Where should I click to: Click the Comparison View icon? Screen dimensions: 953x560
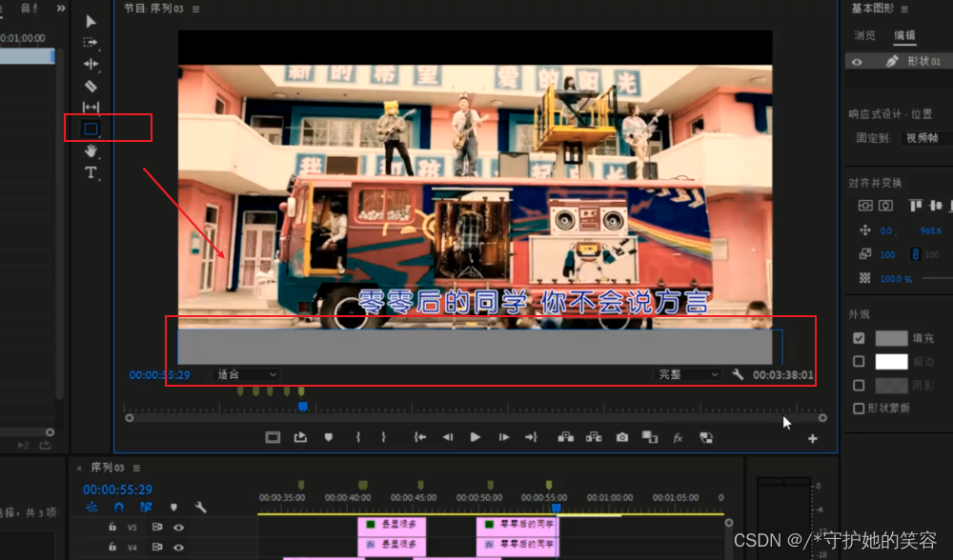click(650, 437)
